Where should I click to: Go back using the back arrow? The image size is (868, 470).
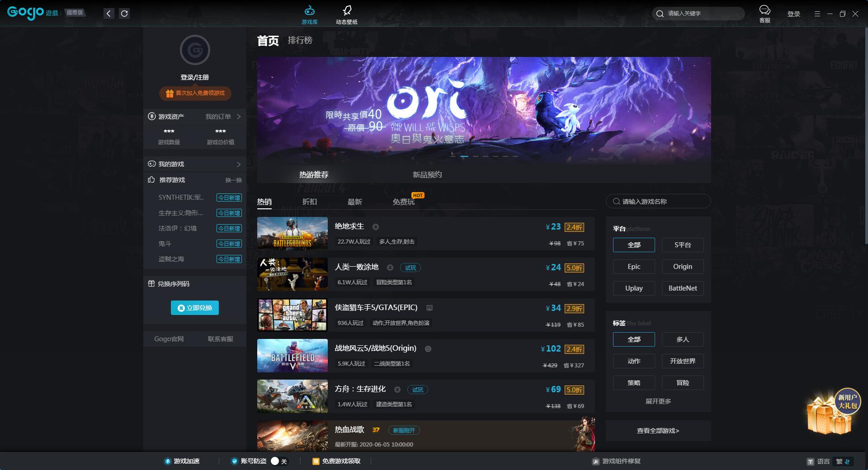tap(108, 14)
